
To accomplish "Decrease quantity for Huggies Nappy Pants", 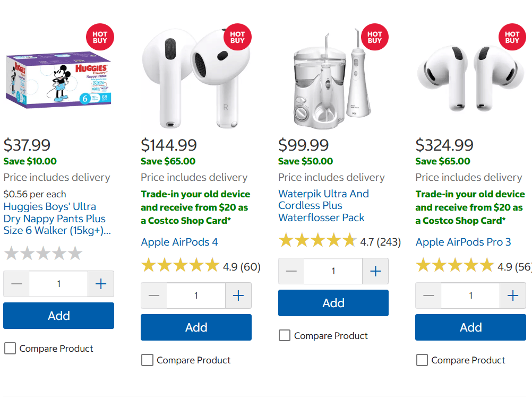I will (x=16, y=284).
